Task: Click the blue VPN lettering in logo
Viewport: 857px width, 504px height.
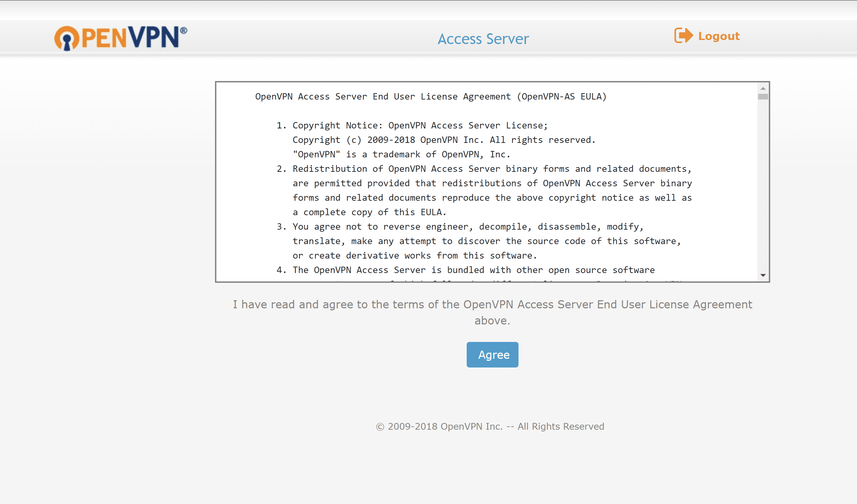Action: click(x=153, y=37)
